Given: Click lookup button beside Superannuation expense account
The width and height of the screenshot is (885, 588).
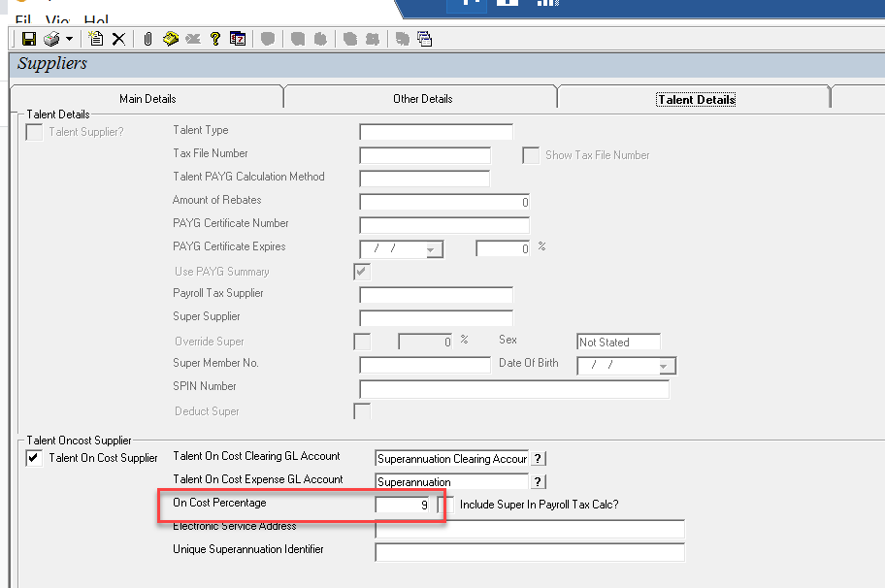Looking at the screenshot, I should 538,482.
